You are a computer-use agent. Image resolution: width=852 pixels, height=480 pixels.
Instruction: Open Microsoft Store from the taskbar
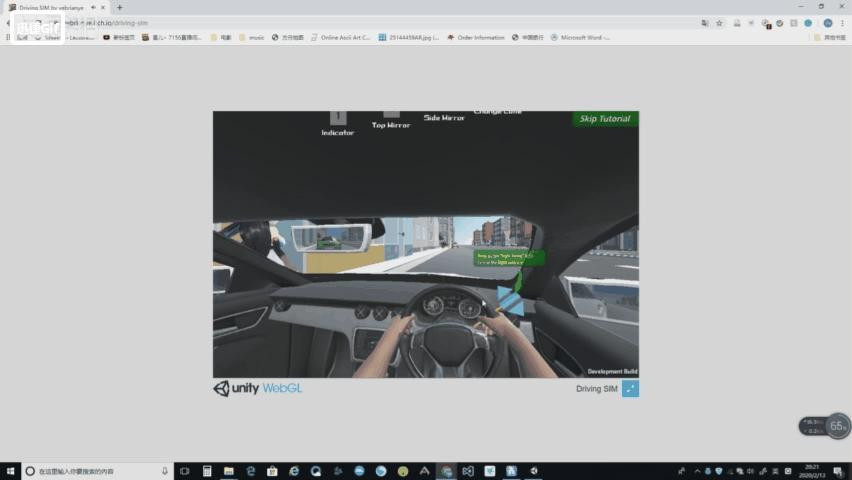(x=272, y=471)
